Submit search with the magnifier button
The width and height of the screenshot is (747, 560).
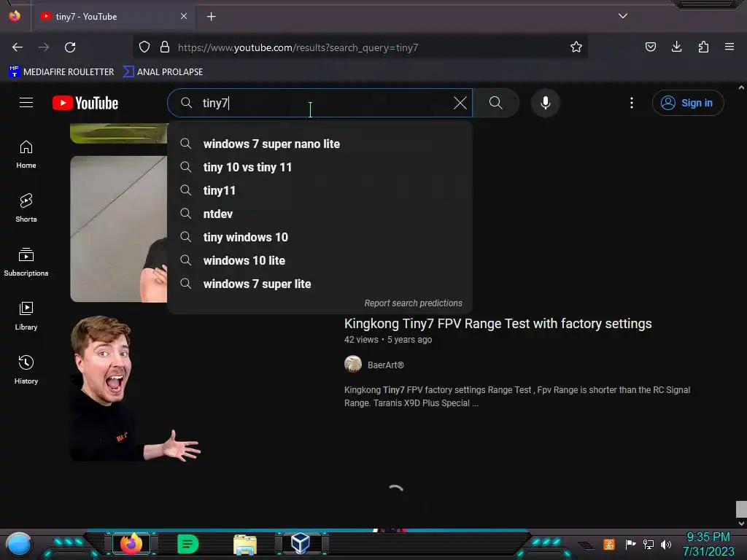pos(495,103)
